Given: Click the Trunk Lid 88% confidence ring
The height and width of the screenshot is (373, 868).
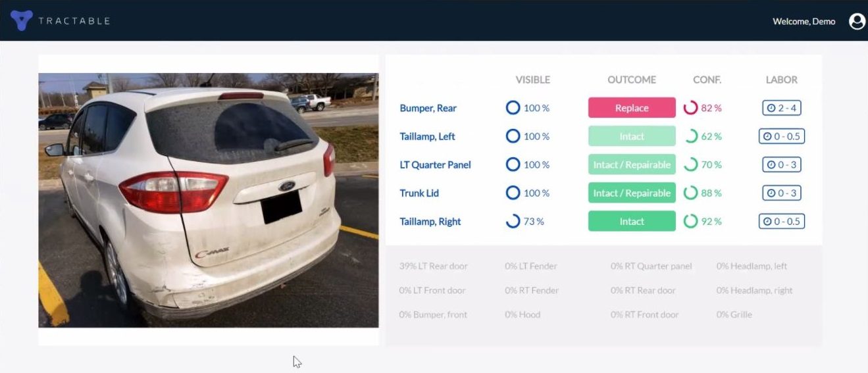Looking at the screenshot, I should [690, 193].
